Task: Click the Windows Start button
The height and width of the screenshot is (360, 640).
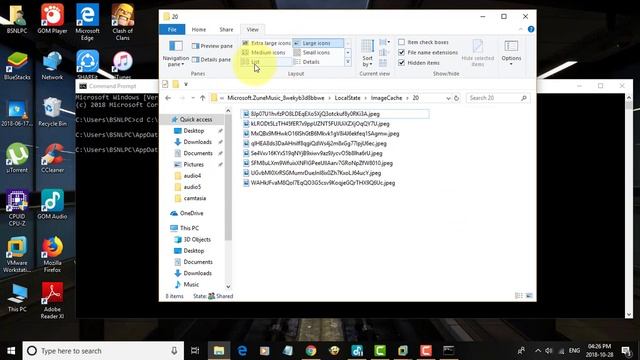Action: [11, 351]
